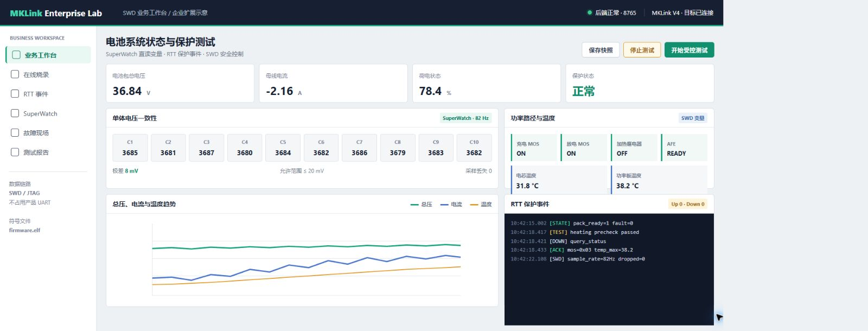Screen dimensions: 868x331
Task: Click the 功率板温度 38.2 °C reading
Action: click(659, 180)
